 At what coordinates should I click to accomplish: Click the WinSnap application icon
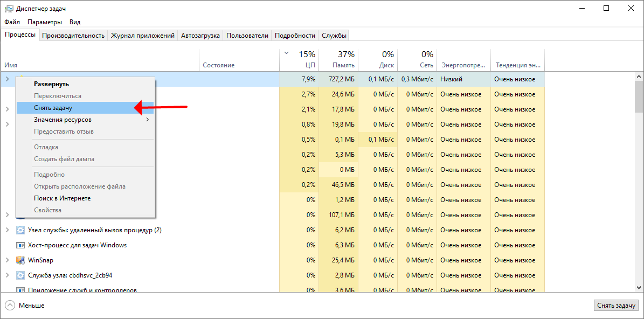[x=20, y=260]
